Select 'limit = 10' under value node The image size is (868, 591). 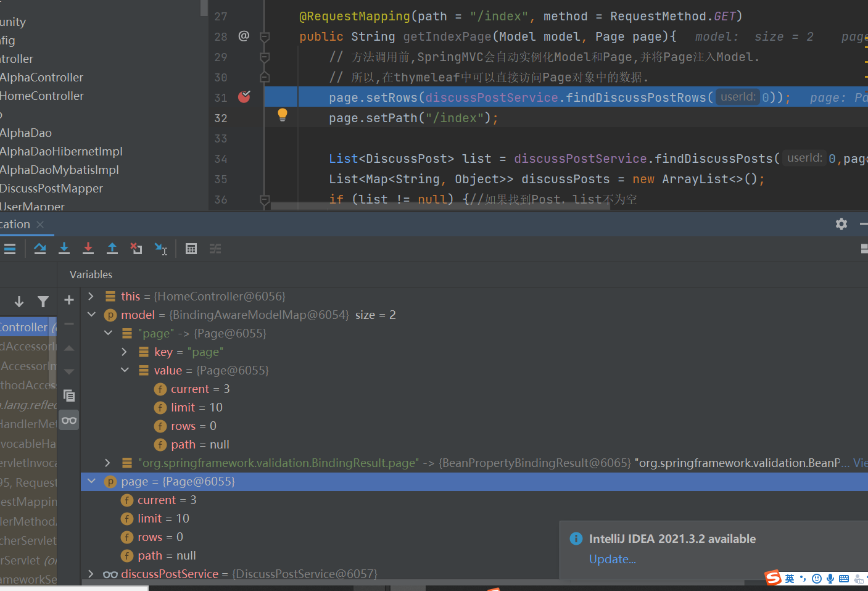[196, 407]
